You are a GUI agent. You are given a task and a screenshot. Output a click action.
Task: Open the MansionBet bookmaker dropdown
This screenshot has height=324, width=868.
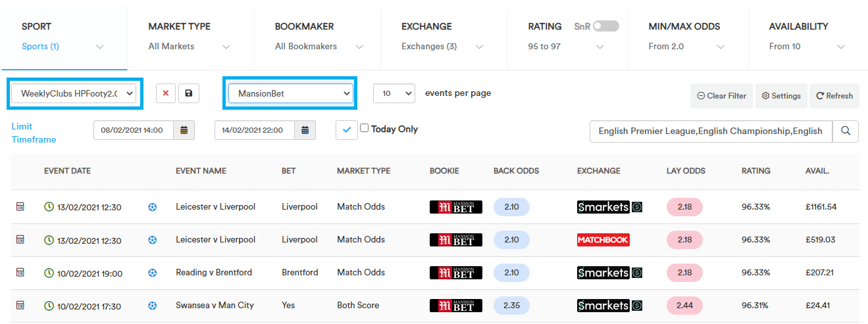pos(290,94)
